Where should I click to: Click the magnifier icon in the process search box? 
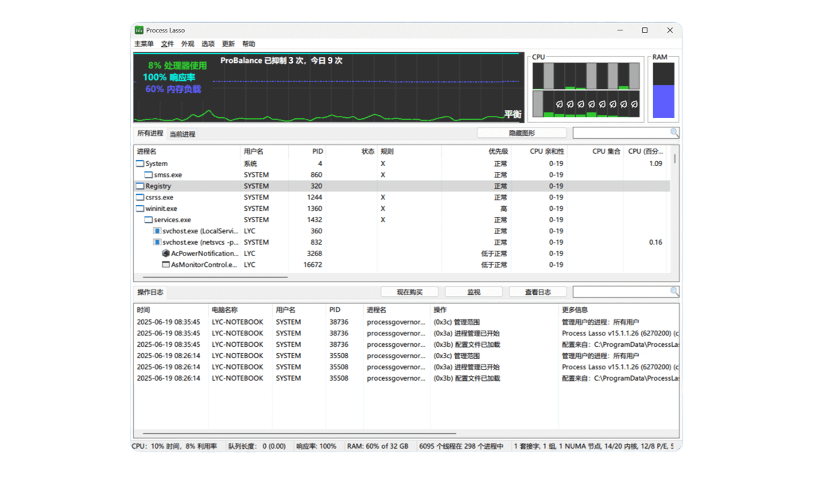[x=674, y=133]
